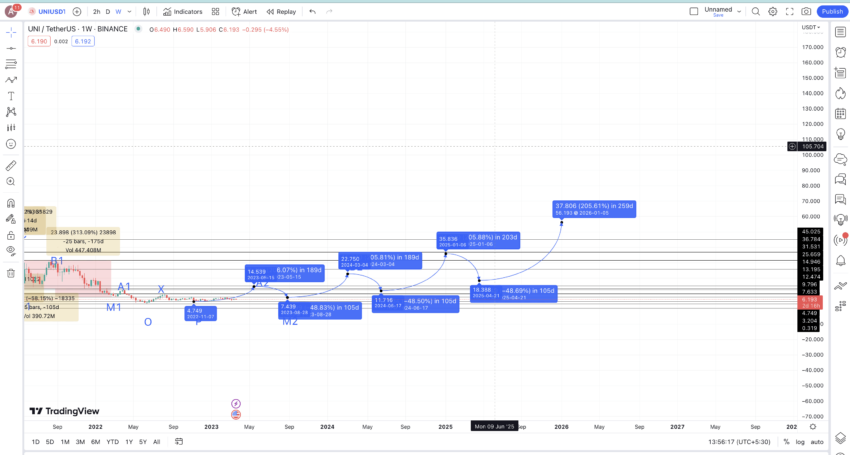Image resolution: width=850 pixels, height=455 pixels.
Task: Open the Unnamed layout save menu
Action: [722, 11]
